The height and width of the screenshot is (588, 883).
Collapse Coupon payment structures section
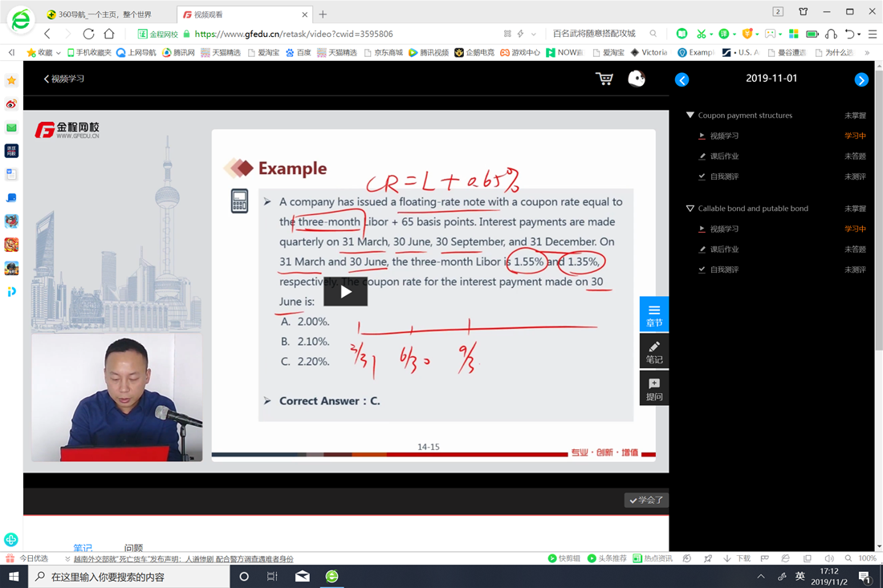(x=690, y=116)
